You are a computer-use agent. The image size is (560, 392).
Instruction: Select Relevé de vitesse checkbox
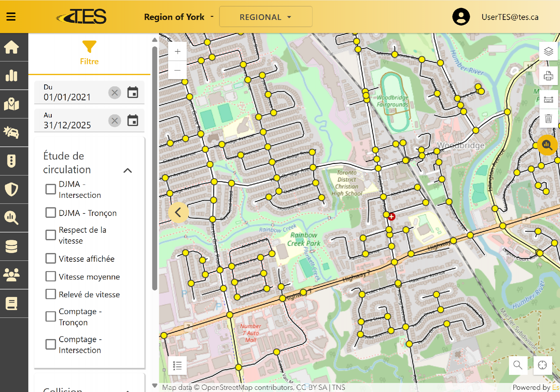click(x=51, y=294)
